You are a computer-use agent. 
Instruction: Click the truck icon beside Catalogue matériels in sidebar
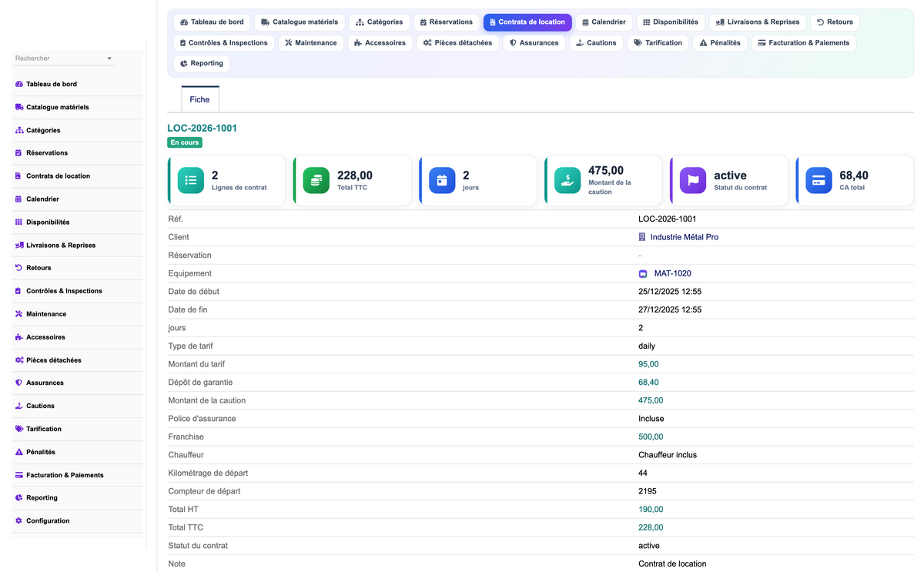[18, 107]
